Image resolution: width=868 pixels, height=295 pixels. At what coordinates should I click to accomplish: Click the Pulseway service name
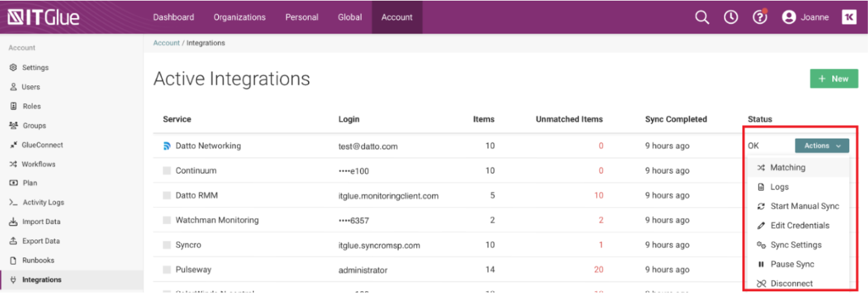(193, 270)
